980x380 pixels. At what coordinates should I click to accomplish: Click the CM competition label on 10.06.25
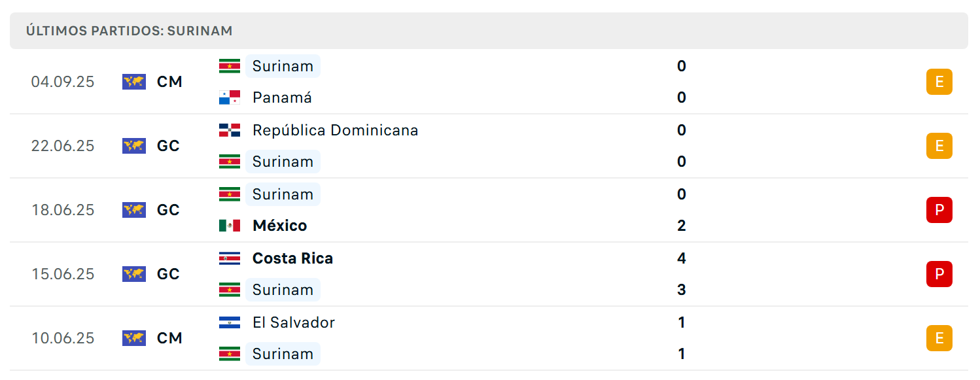tap(169, 338)
